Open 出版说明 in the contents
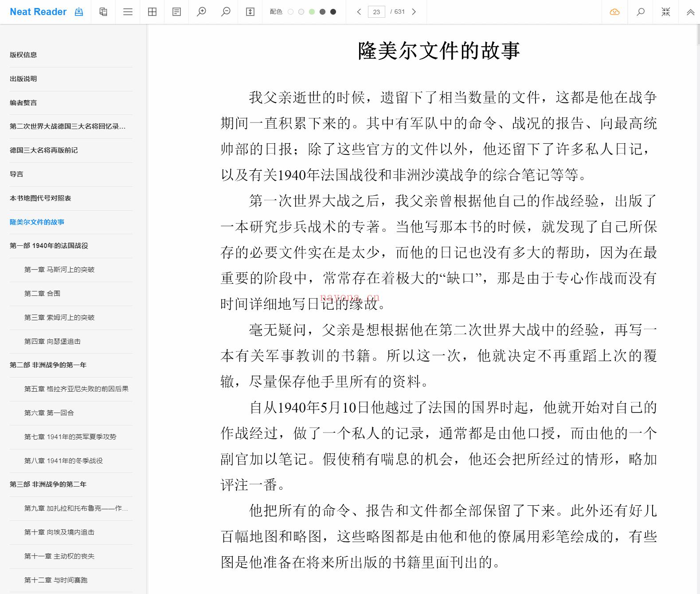The height and width of the screenshot is (594, 700). pyautogui.click(x=23, y=79)
